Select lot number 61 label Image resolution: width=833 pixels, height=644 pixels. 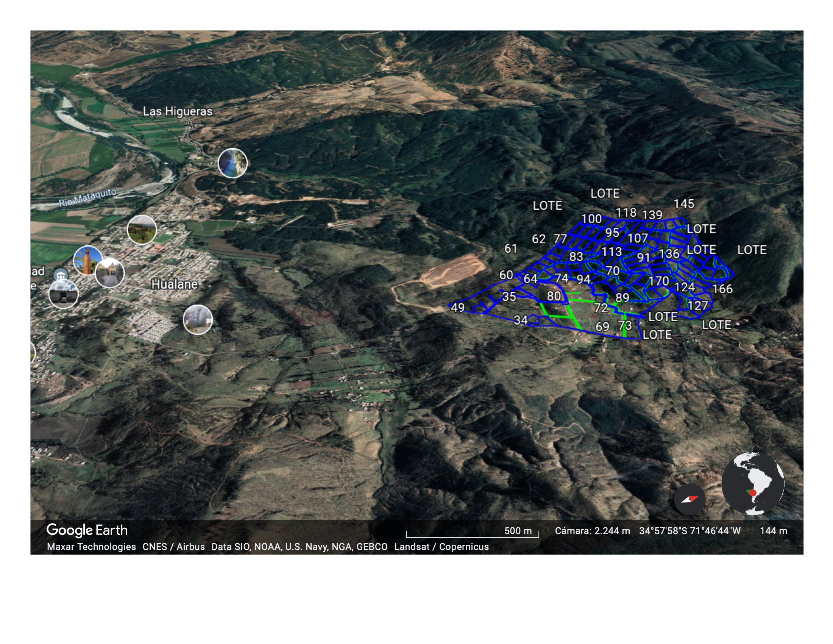click(x=511, y=249)
